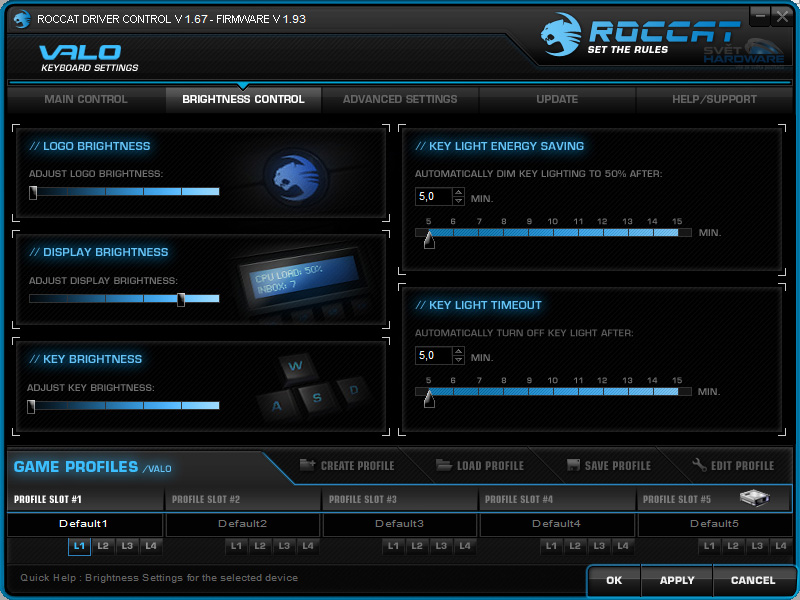
Task: Open the Main Control tab
Action: [x=86, y=99]
